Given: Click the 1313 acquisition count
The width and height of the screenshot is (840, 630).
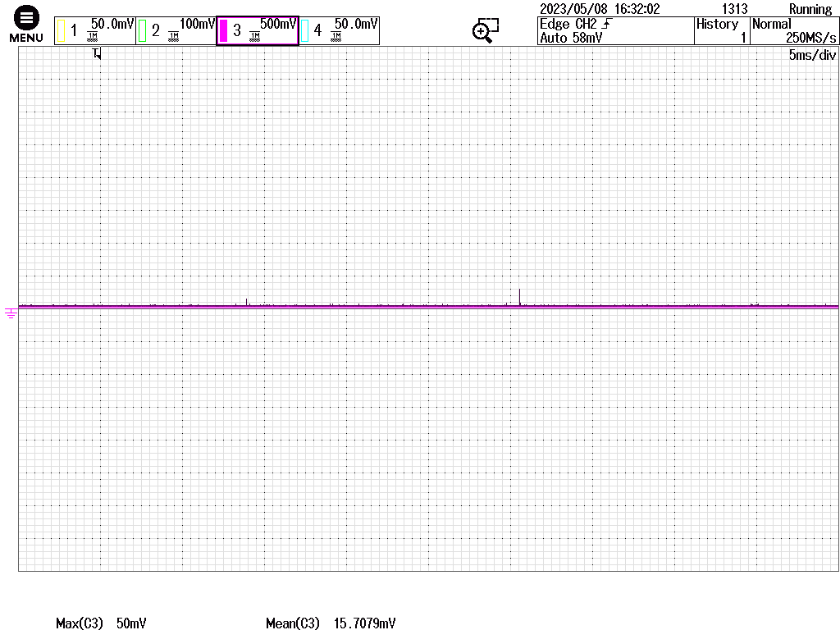Looking at the screenshot, I should (x=734, y=9).
